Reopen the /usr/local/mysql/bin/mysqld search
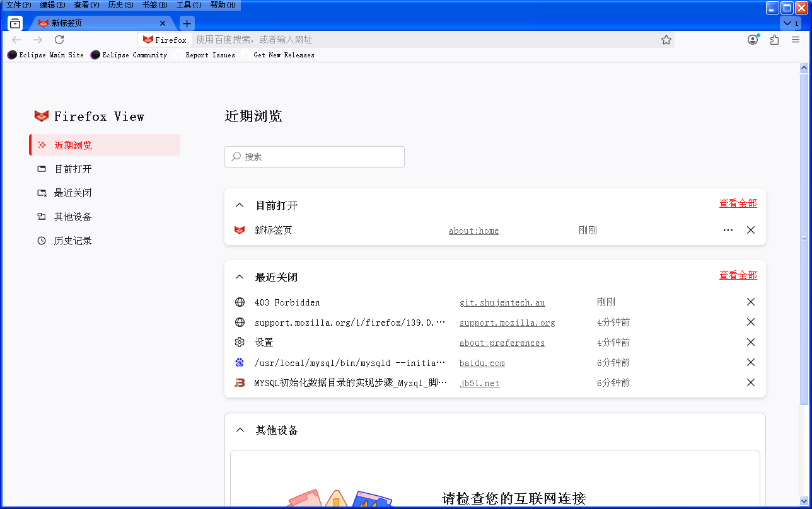The image size is (812, 509). coord(350,363)
